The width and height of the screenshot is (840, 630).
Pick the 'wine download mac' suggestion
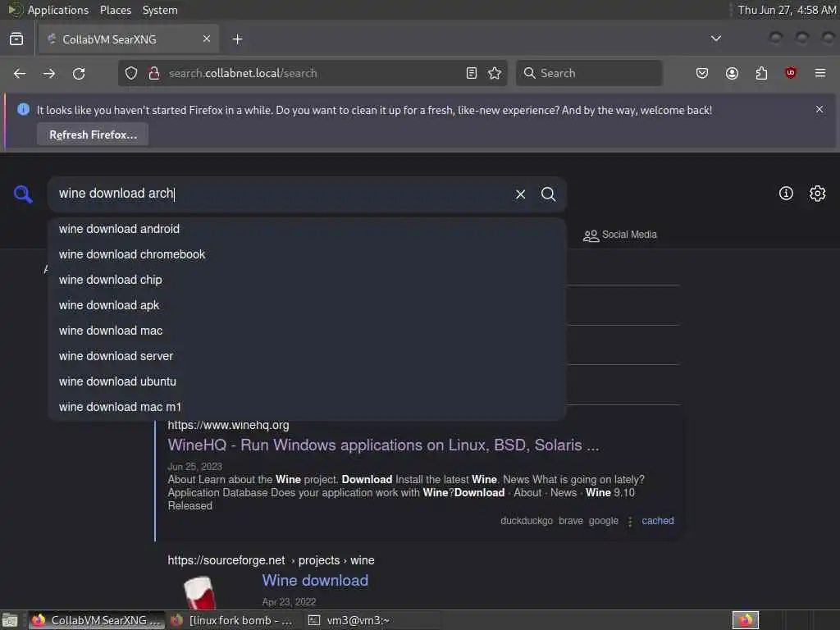click(x=307, y=331)
